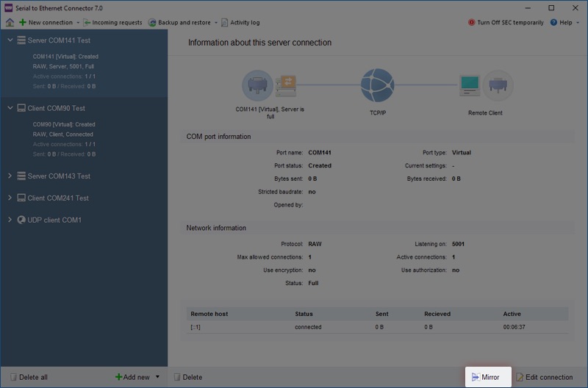
Task: Click the Remote host column header
Action: (209, 314)
